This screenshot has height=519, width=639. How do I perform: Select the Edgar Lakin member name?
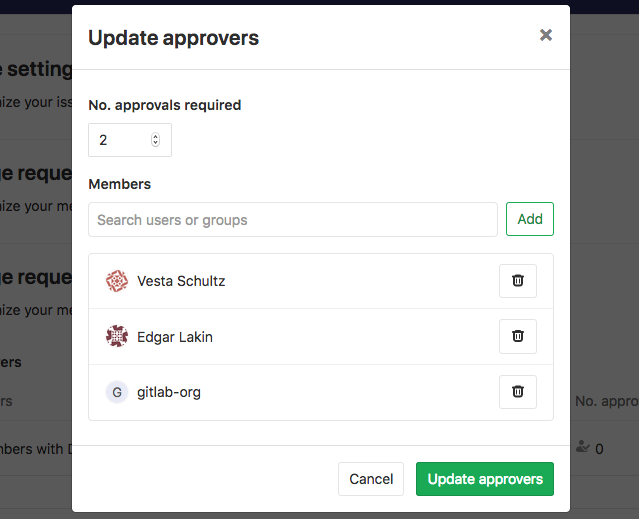(175, 337)
